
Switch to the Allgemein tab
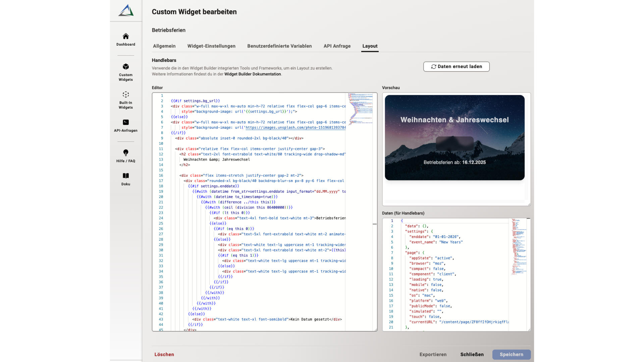164,46
